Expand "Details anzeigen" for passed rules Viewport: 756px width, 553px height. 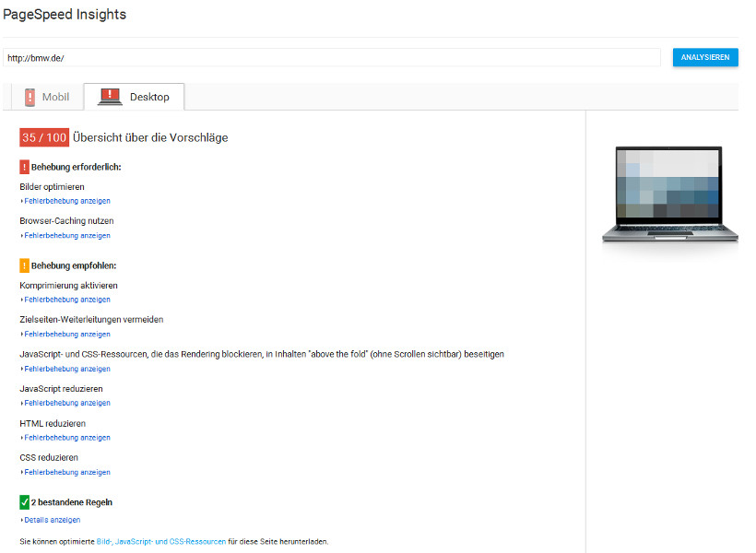click(x=50, y=519)
